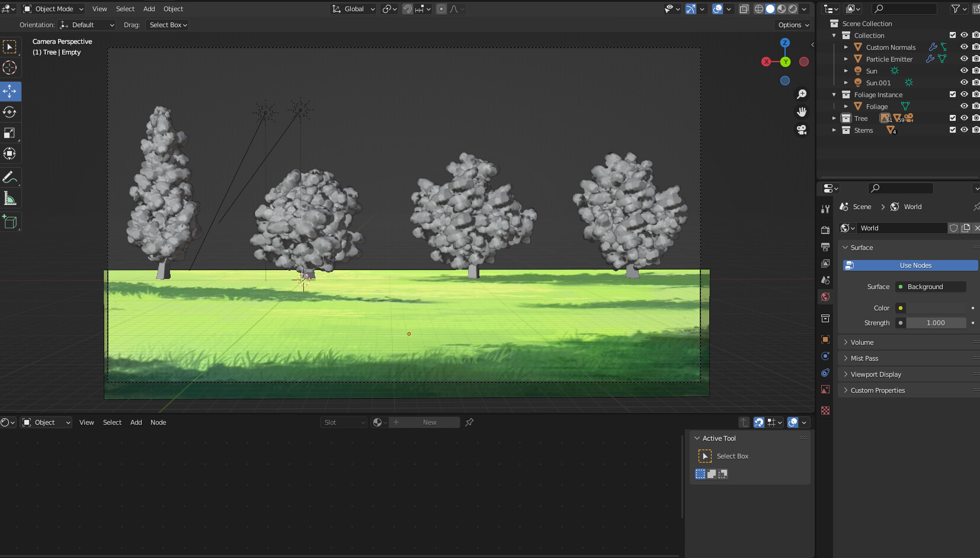Switch to Render Properties tab
The height and width of the screenshot is (558, 980).
[x=825, y=229]
